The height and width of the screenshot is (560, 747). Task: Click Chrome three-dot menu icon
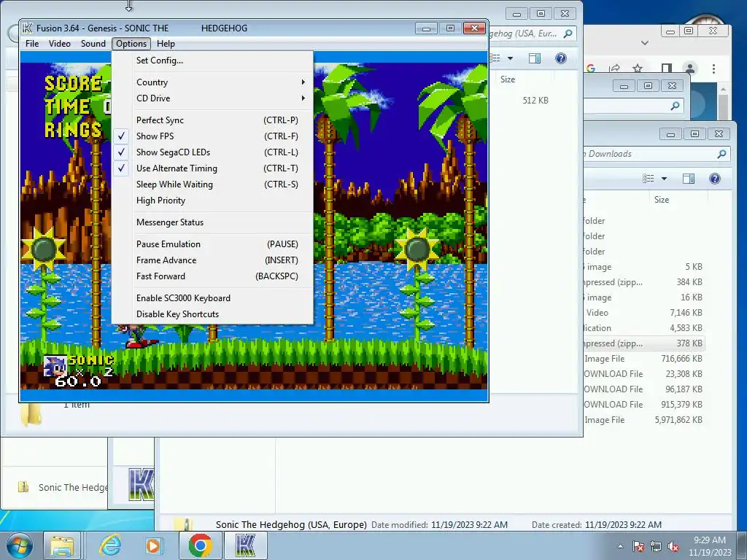[713, 69]
